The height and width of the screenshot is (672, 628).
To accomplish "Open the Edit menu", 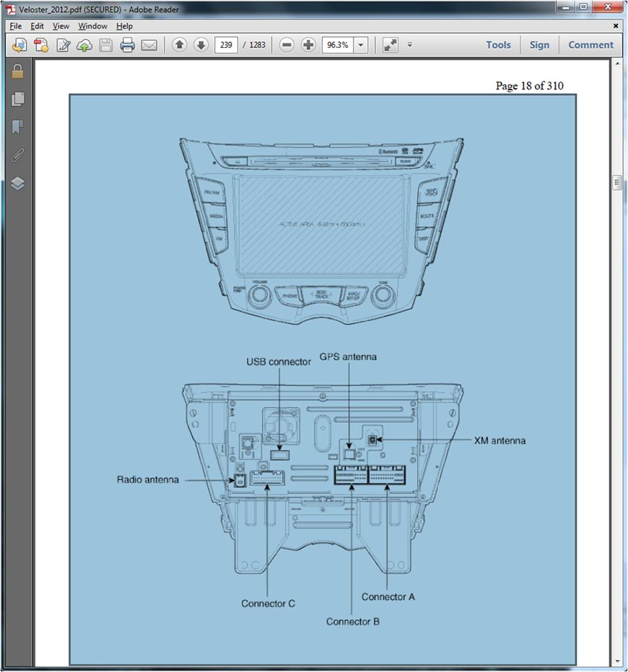I will pyautogui.click(x=37, y=26).
